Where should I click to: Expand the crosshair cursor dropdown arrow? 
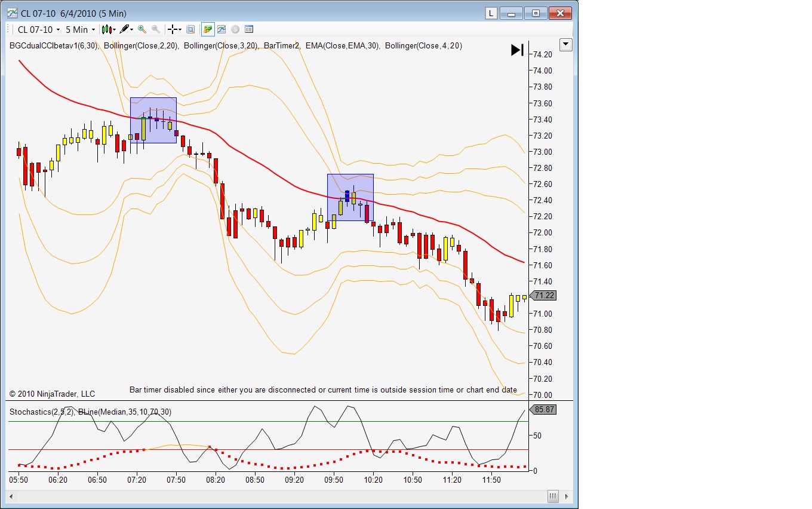click(x=180, y=29)
